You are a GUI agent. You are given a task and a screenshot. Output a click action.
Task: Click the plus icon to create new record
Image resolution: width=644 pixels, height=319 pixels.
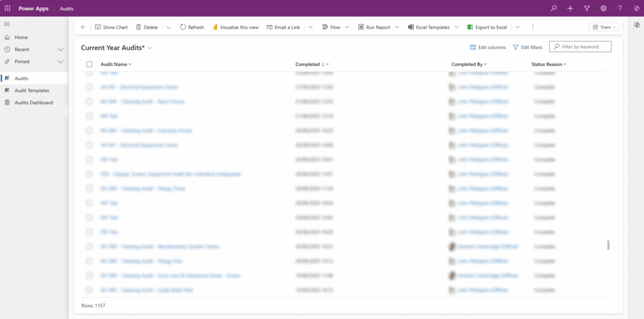pos(570,8)
